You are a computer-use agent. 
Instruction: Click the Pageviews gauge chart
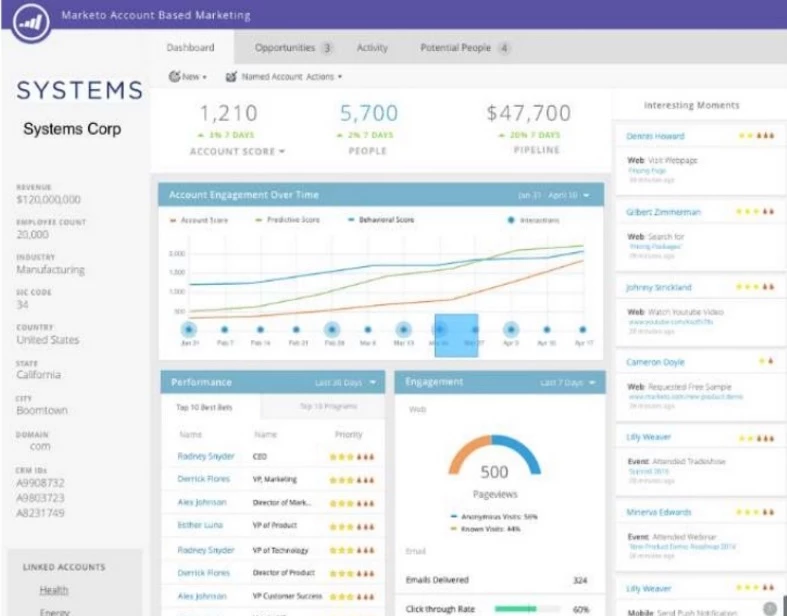pos(494,456)
